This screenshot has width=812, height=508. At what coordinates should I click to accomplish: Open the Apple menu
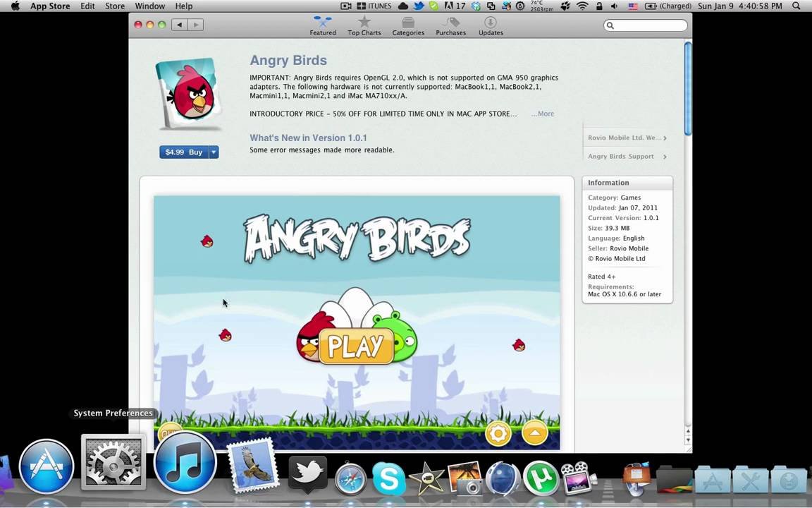[x=15, y=6]
